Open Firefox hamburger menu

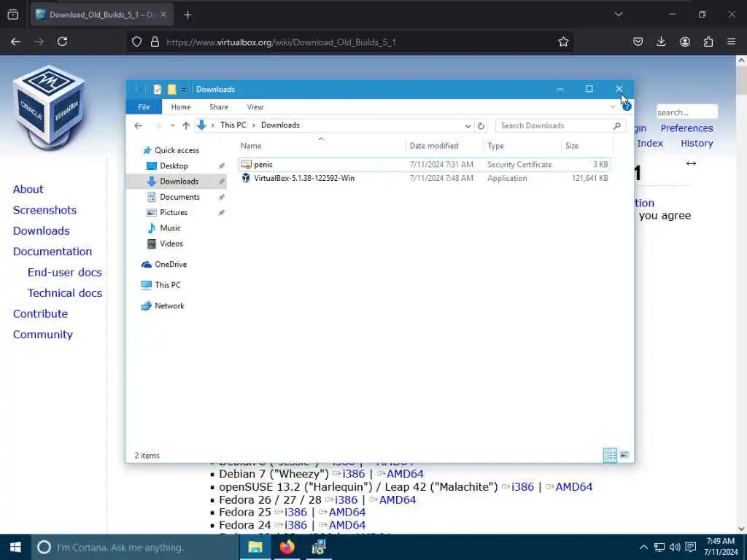(x=731, y=42)
